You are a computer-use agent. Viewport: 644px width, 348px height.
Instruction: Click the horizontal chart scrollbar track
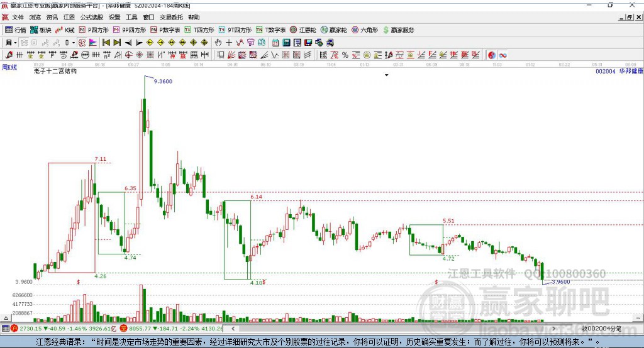pyautogui.click(x=394, y=329)
